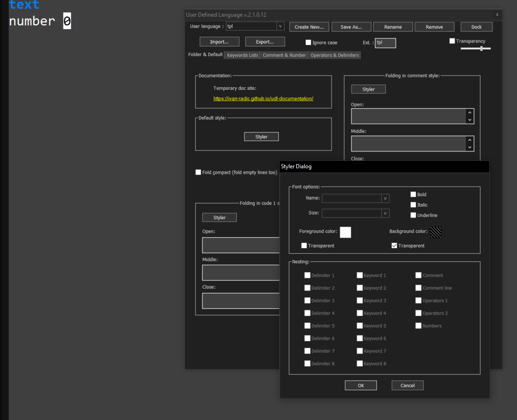Check the Delimiter 3 nesting box
517x420 pixels.
click(307, 300)
